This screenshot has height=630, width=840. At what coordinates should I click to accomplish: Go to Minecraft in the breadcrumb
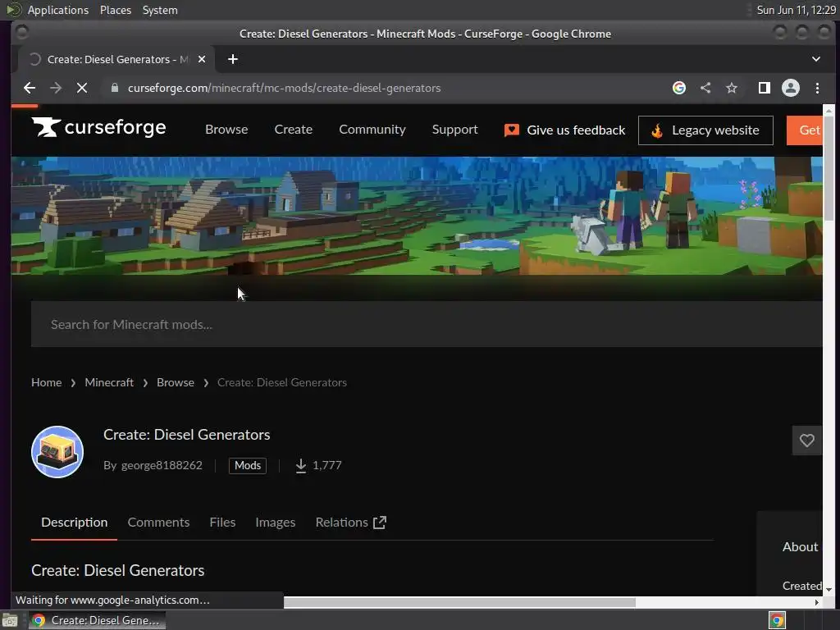click(x=109, y=382)
